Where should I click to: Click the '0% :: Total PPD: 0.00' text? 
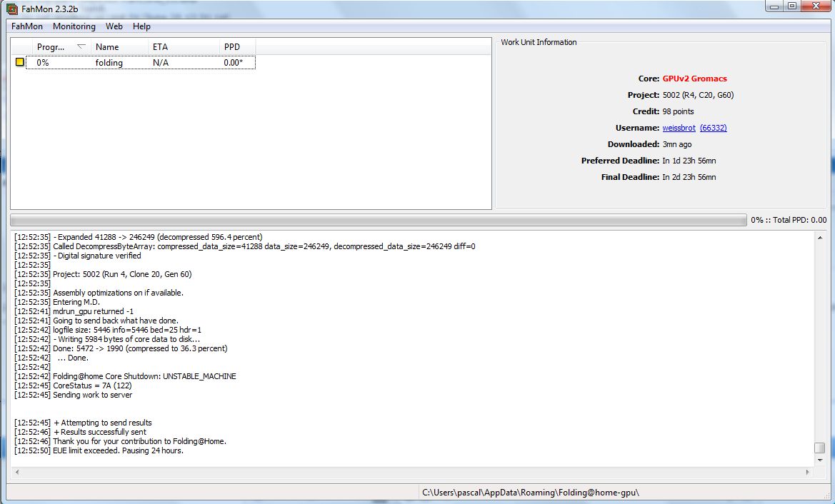pyautogui.click(x=789, y=220)
